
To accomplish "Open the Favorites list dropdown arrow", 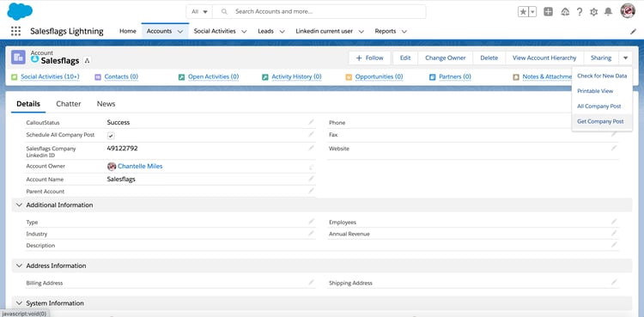I will pos(532,12).
